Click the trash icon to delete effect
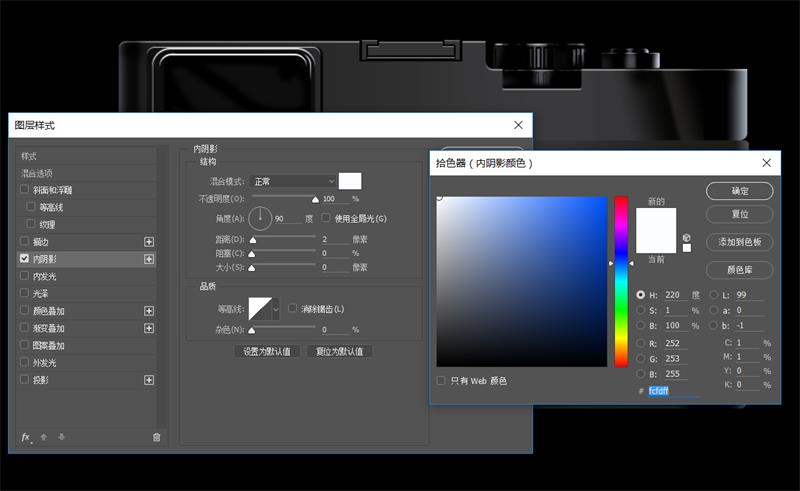Viewport: 800px width, 491px height. click(x=156, y=437)
